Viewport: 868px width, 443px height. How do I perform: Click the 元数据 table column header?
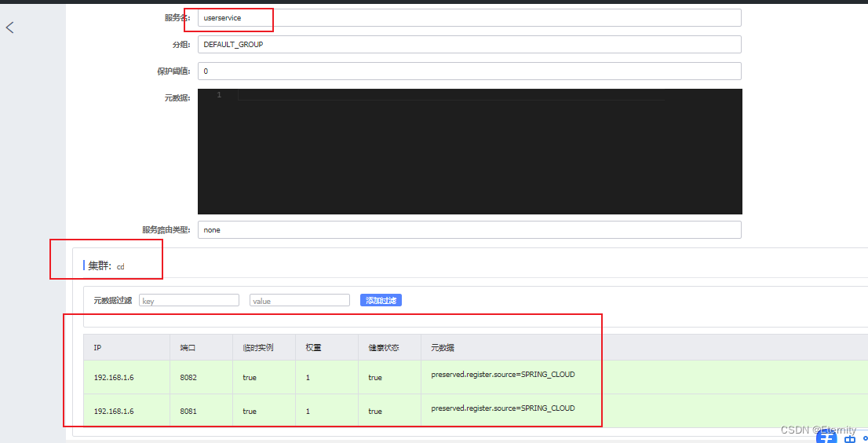click(x=443, y=348)
